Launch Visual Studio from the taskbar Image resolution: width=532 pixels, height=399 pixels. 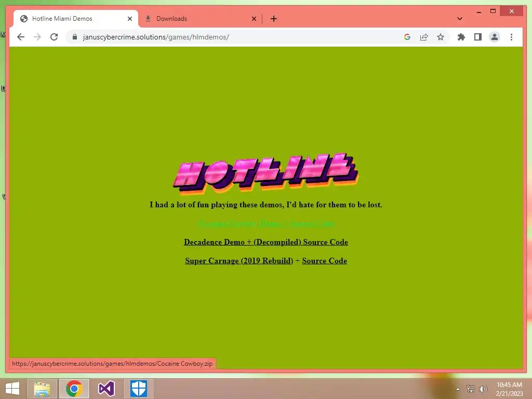click(x=106, y=389)
